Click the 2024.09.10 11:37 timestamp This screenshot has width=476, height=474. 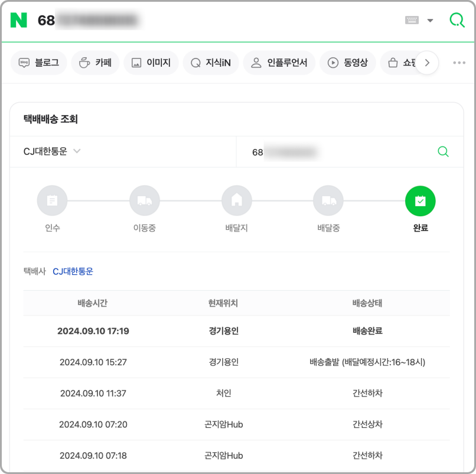click(x=93, y=393)
